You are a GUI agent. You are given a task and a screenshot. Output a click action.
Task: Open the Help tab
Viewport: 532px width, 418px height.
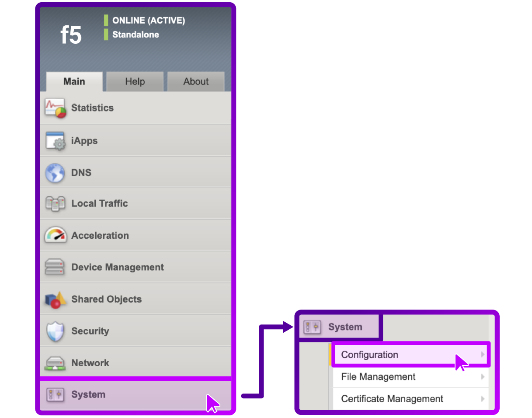point(135,82)
